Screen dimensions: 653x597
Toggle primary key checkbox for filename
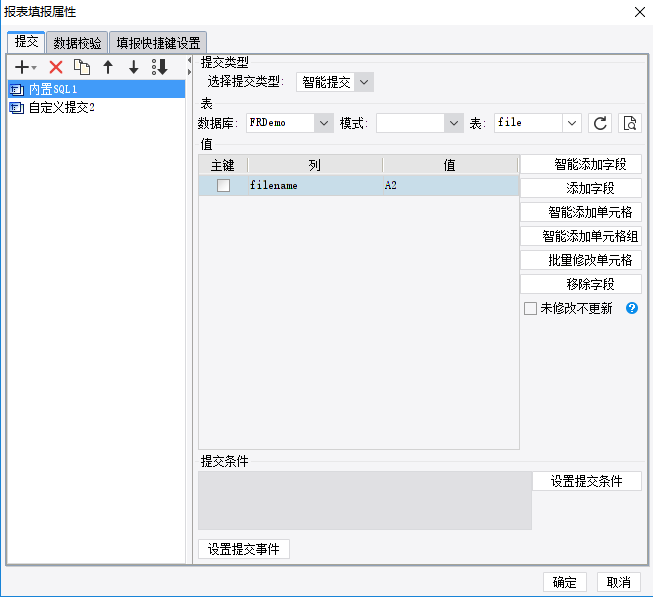click(223, 185)
